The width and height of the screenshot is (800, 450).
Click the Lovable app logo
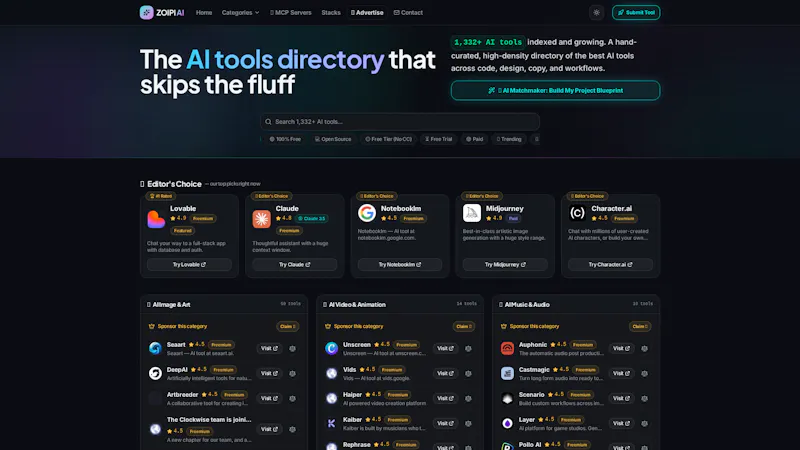tap(156, 219)
